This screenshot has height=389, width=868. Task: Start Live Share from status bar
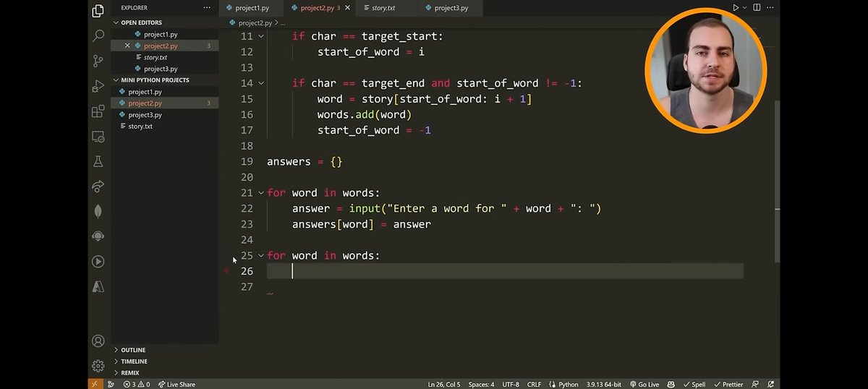176,384
